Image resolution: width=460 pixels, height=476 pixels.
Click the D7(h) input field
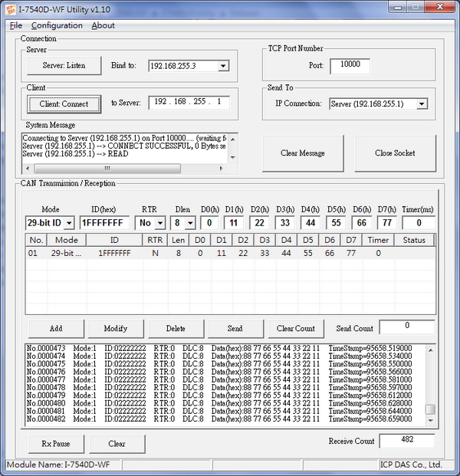tap(387, 223)
